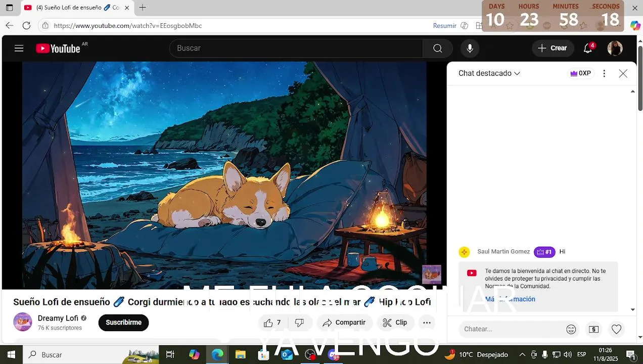The image size is (643, 364).
Task: Open Dreamy Lofi channel avatar
Action: (23, 322)
